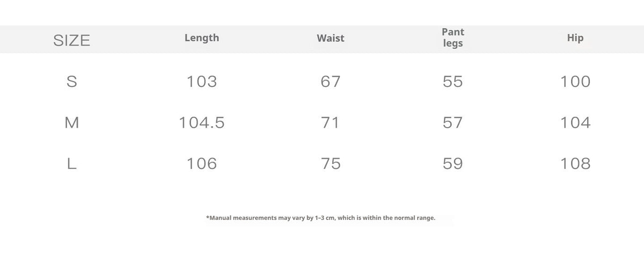Click pant legs value 57
Screen dimensions: 644x253
(453, 123)
